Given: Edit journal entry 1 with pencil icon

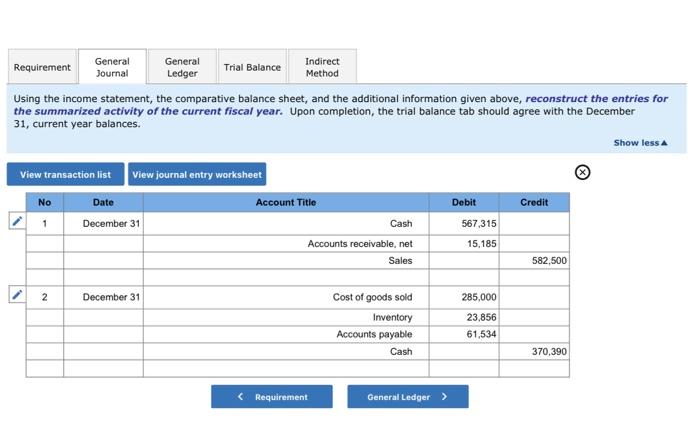Looking at the screenshot, I should (17, 221).
